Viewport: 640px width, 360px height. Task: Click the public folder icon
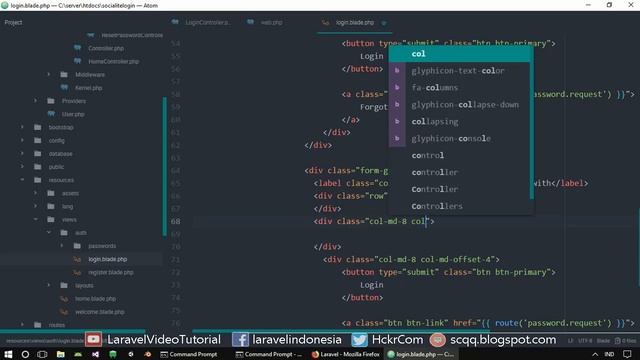pos(38,167)
